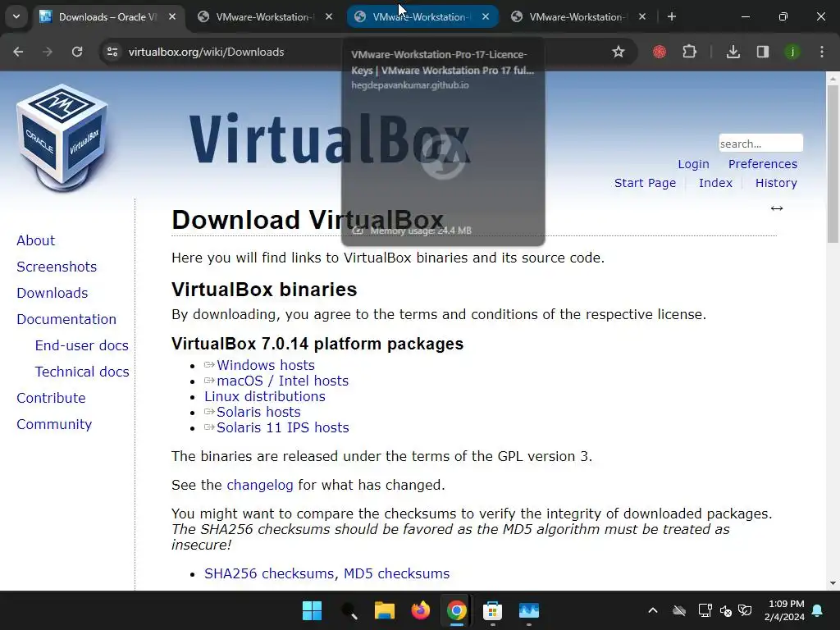This screenshot has width=840, height=630.
Task: Open the History link
Action: tap(776, 183)
